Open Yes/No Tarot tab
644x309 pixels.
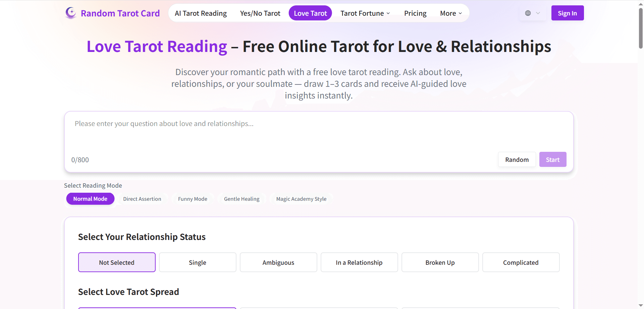pos(260,13)
